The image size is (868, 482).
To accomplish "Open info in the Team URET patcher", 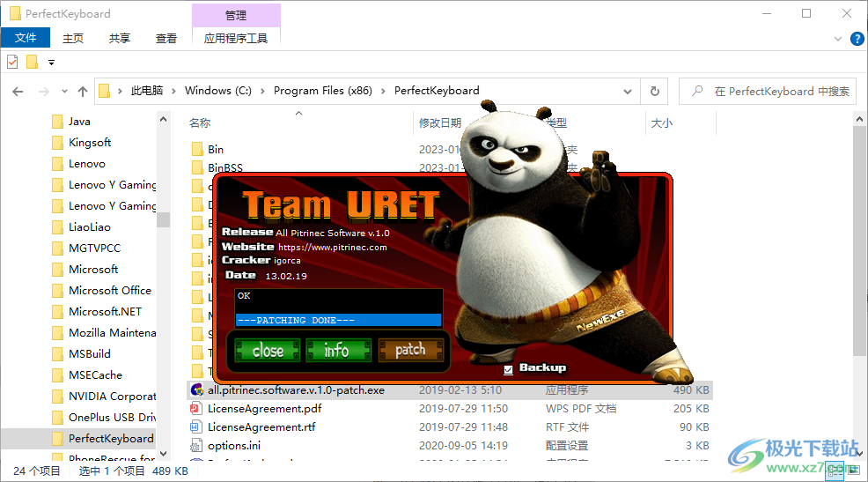I will pyautogui.click(x=338, y=350).
